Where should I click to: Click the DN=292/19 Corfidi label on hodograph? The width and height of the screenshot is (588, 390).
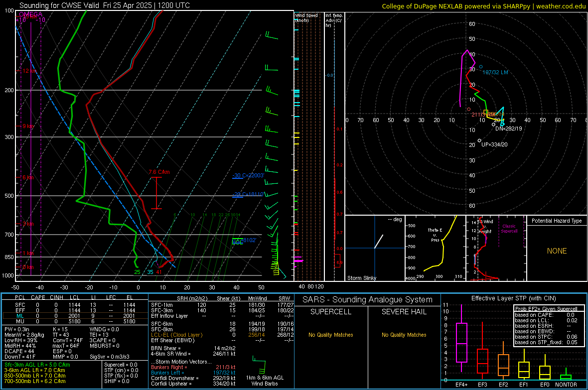pyautogui.click(x=508, y=128)
